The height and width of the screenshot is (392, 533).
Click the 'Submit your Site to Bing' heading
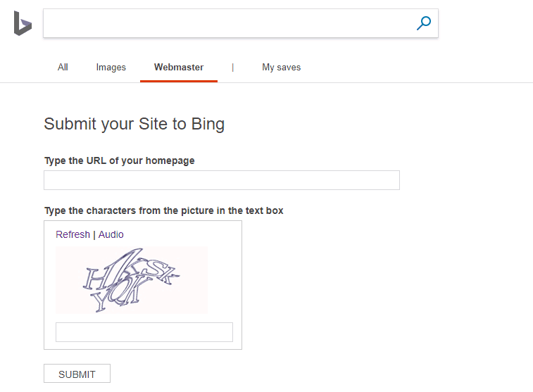coord(134,124)
